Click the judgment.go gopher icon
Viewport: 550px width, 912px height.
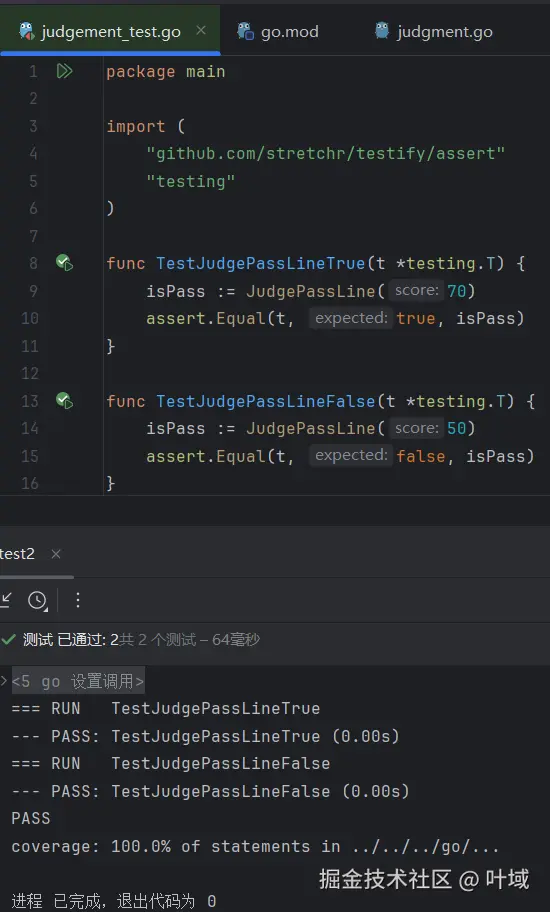[x=382, y=30]
